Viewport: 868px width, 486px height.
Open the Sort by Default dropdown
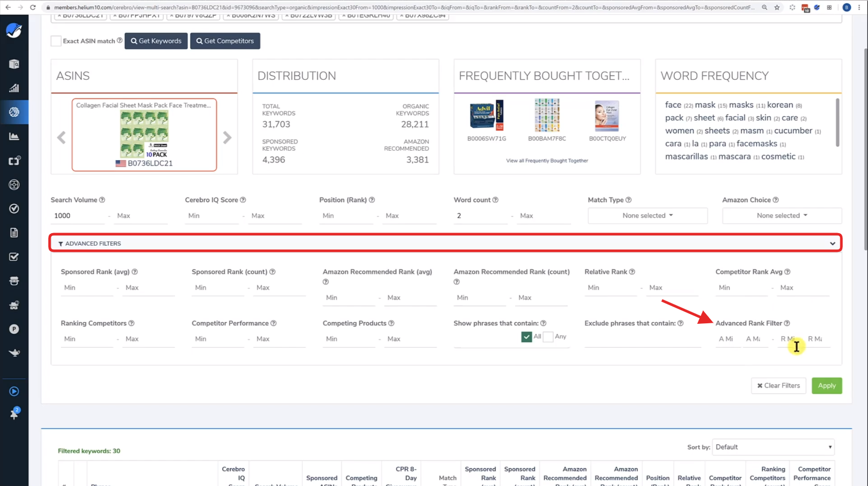[773, 447]
